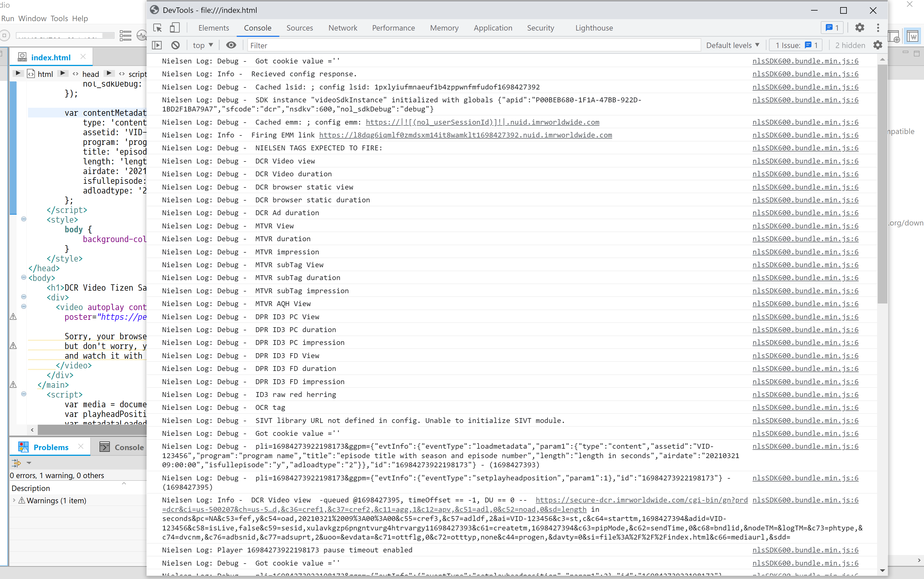Switch to the Elements tab
This screenshot has width=924, height=579.
213,27
